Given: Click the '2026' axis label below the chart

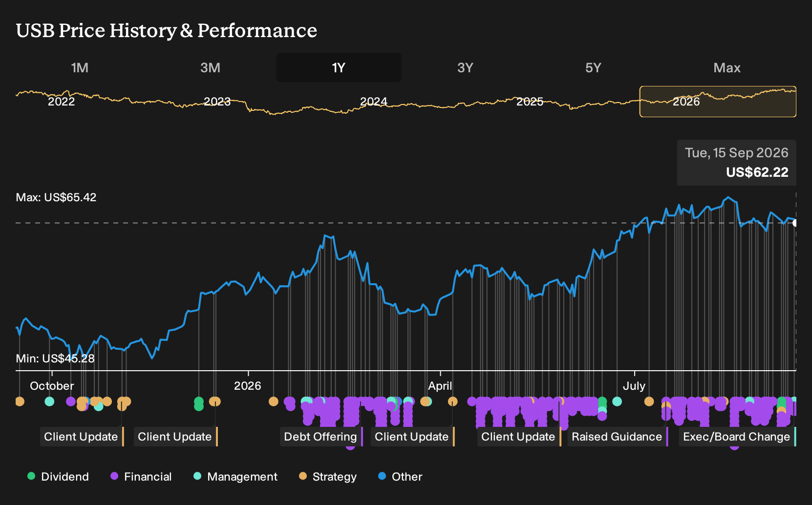Looking at the screenshot, I should pyautogui.click(x=248, y=386).
